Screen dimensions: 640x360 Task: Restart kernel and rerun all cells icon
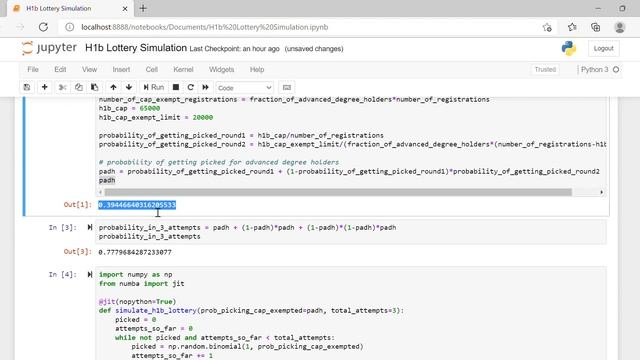click(x=205, y=87)
